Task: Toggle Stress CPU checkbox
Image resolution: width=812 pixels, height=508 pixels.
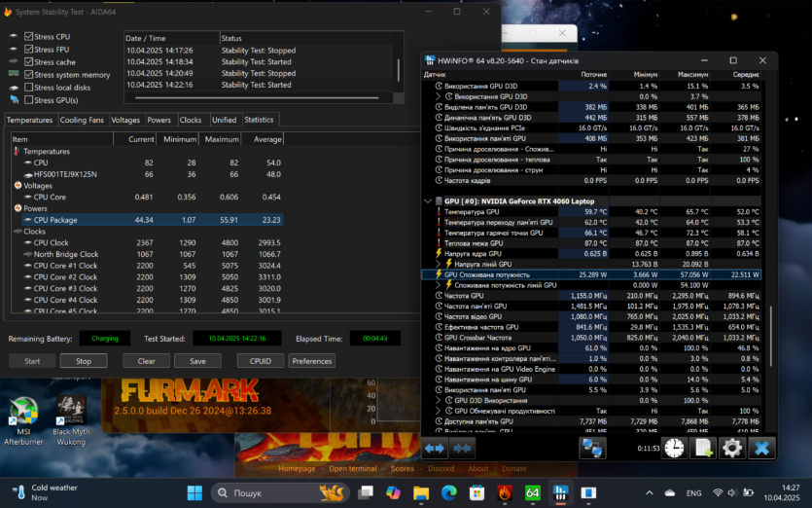Action: 29,36
